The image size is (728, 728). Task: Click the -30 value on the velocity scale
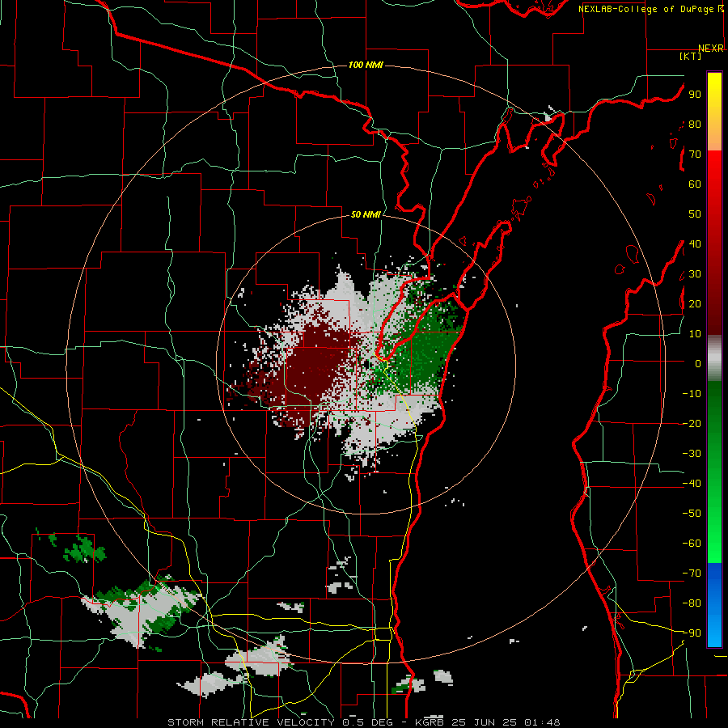692,453
